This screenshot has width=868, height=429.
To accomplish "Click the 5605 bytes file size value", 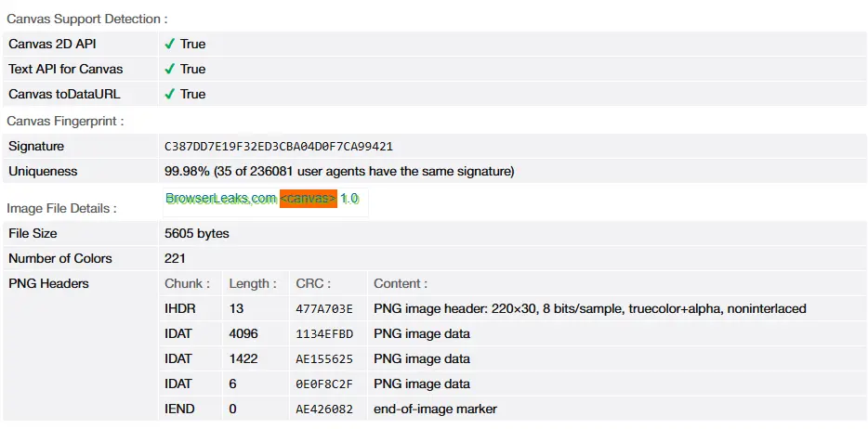I will coord(197,233).
